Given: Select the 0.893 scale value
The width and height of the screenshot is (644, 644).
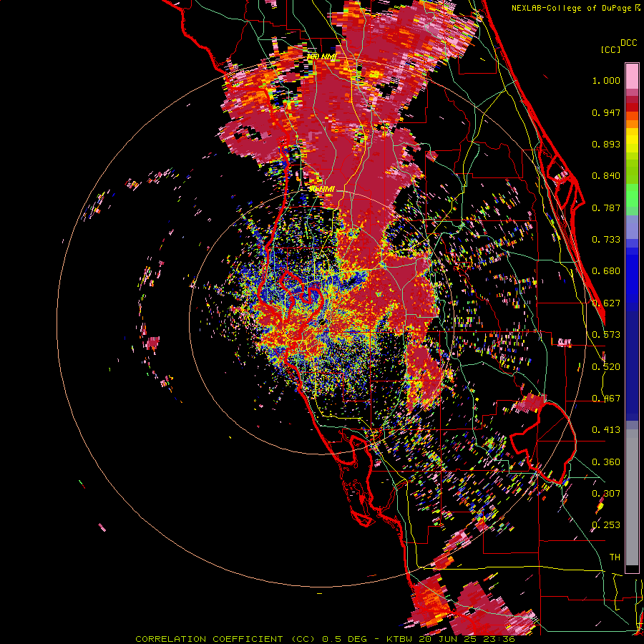Looking at the screenshot, I should [606, 144].
